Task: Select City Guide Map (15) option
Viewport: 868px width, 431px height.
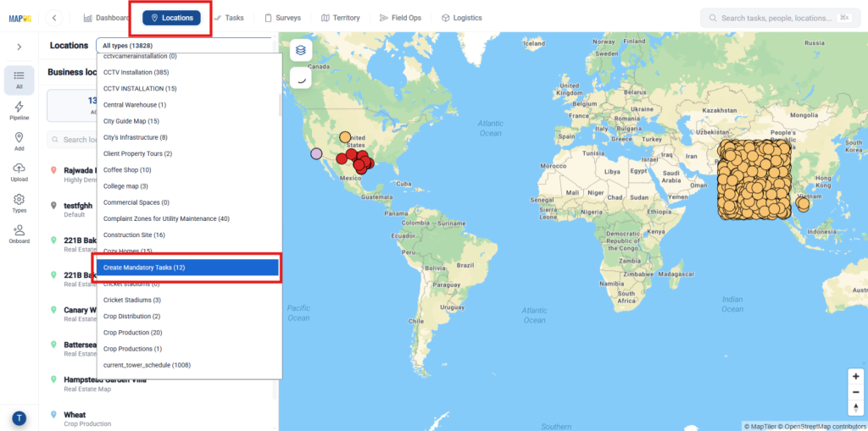Action: pyautogui.click(x=189, y=121)
